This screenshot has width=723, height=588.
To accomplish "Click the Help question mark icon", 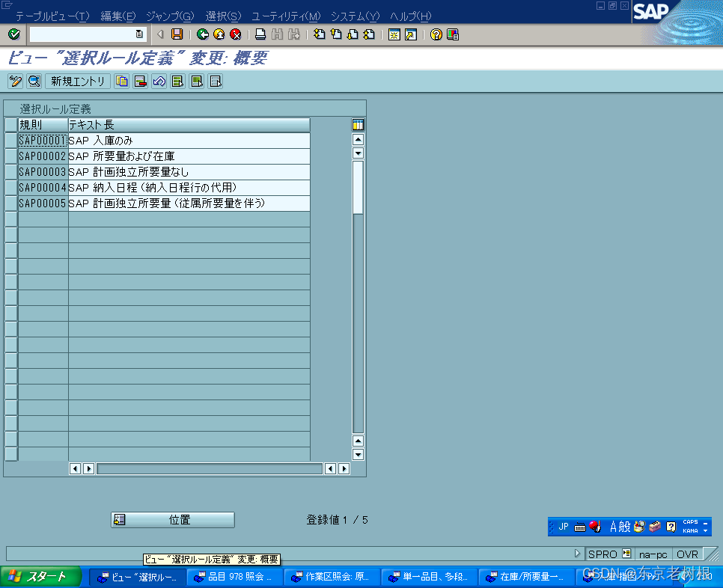I will pos(436,34).
